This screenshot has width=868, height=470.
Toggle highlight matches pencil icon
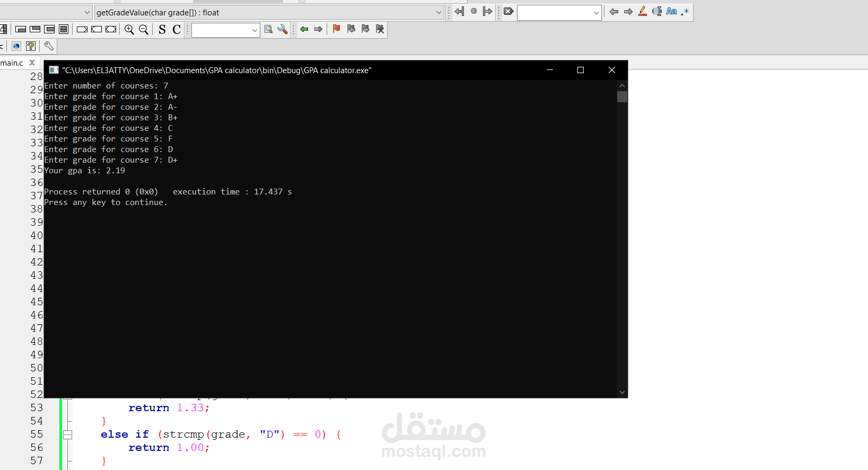[x=643, y=11]
